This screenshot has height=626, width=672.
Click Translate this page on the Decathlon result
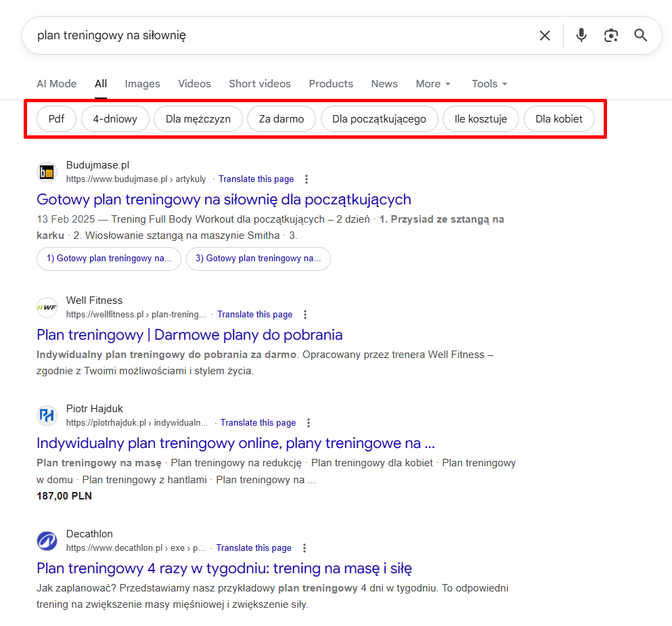253,547
